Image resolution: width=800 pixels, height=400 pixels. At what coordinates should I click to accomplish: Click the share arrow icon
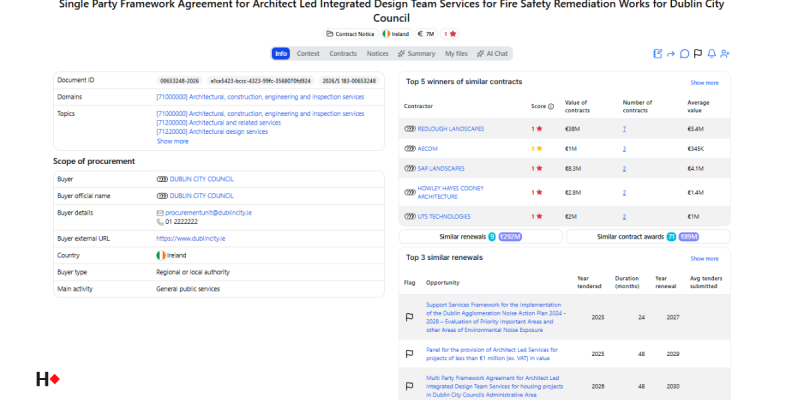coord(671,54)
